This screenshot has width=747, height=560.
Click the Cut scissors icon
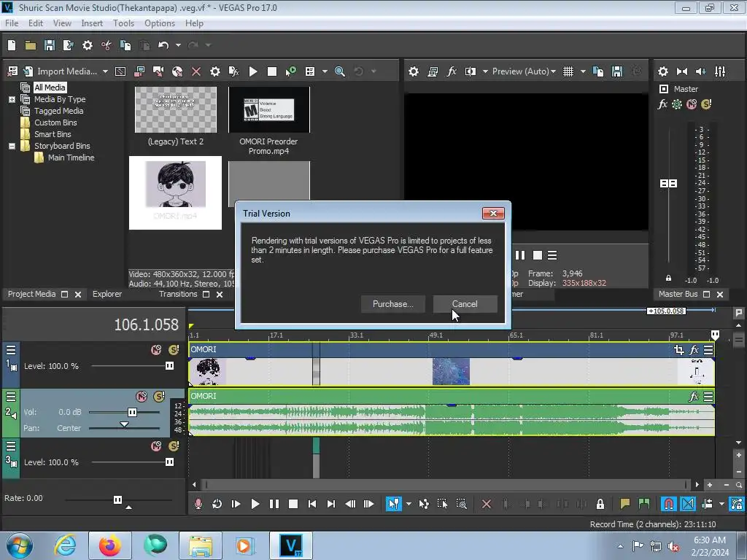click(107, 45)
